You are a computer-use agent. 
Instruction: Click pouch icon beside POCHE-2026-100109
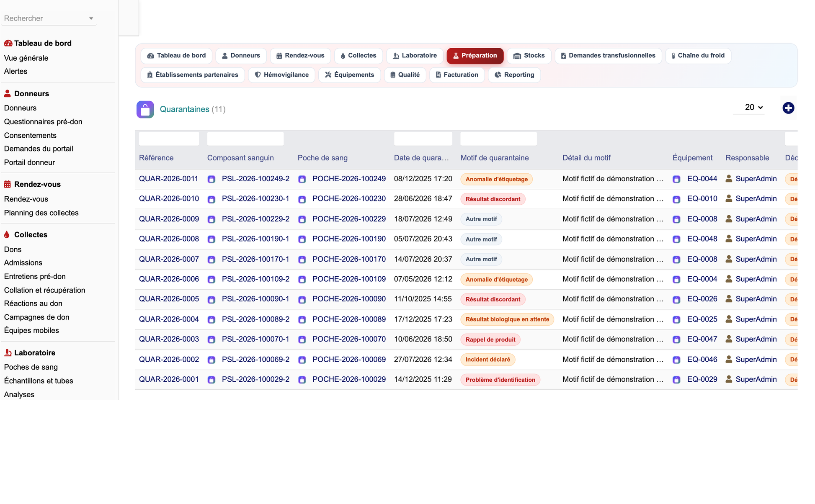click(x=302, y=280)
